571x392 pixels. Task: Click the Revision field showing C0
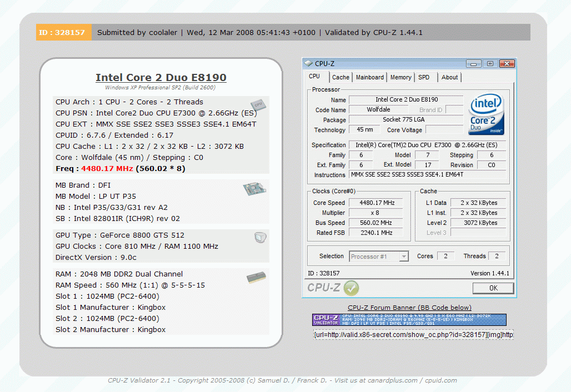click(492, 165)
